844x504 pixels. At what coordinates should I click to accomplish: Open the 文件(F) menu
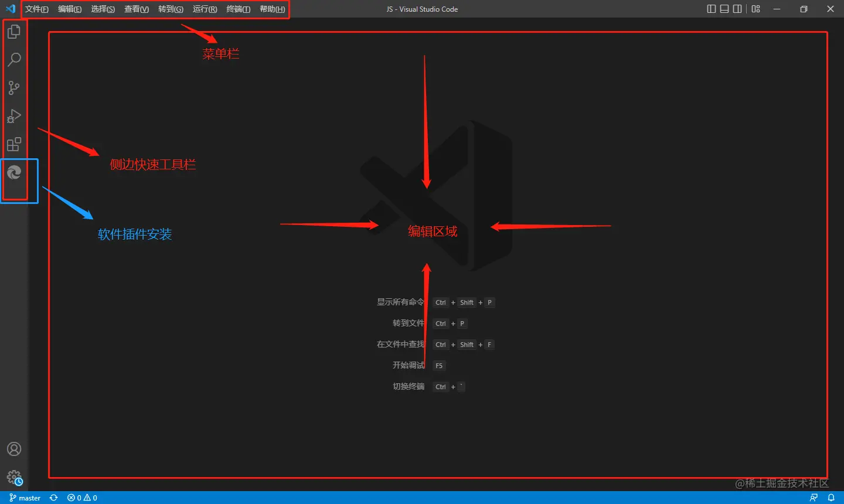point(37,9)
